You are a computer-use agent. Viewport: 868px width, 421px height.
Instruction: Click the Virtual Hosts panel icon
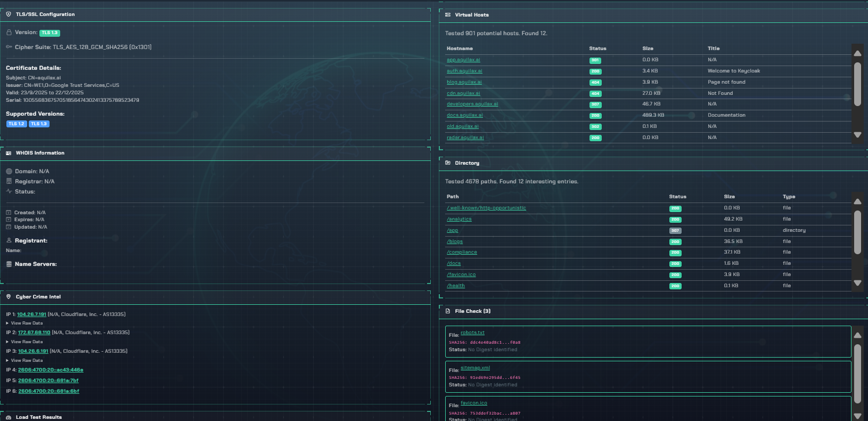[448, 15]
